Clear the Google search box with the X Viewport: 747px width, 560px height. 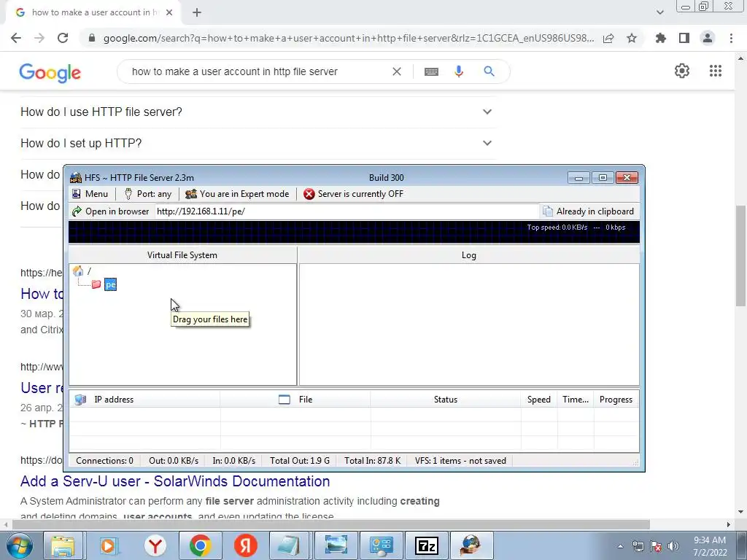pyautogui.click(x=396, y=71)
